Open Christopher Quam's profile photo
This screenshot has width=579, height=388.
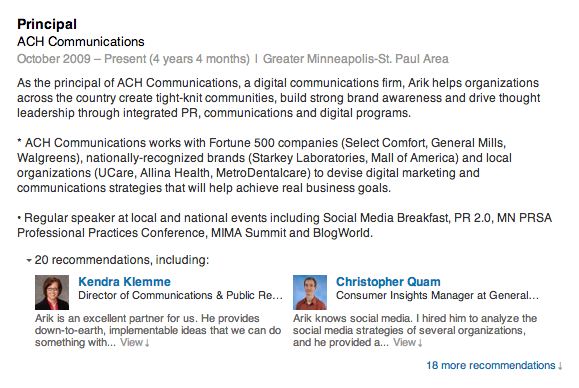310,292
